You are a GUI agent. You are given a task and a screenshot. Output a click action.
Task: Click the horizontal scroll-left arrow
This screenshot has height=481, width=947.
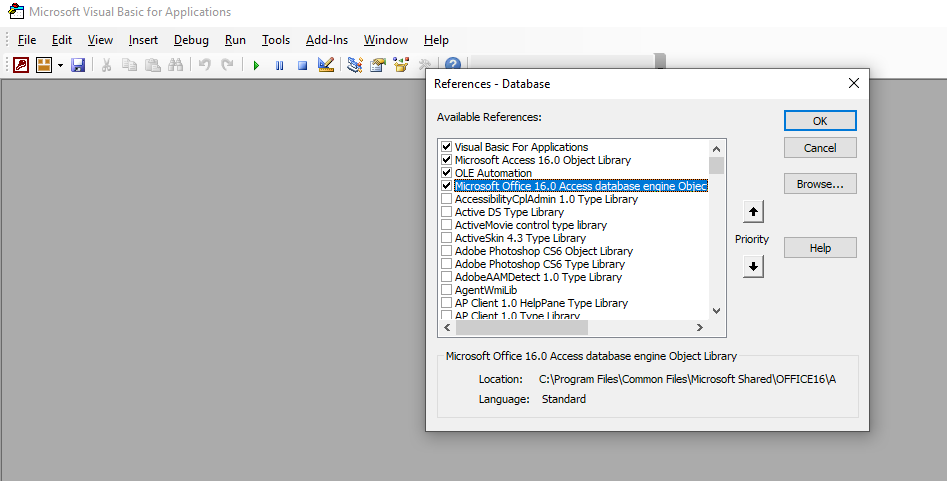click(x=447, y=328)
